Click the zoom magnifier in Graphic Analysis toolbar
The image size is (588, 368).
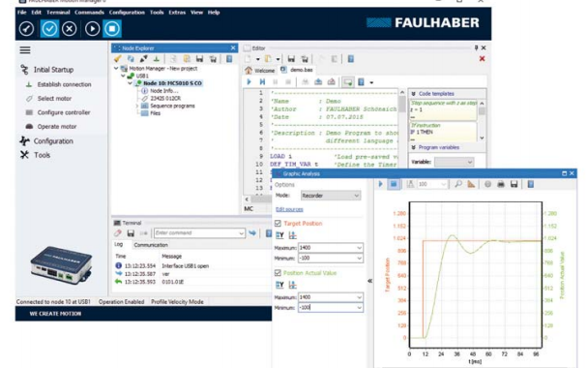(x=458, y=184)
